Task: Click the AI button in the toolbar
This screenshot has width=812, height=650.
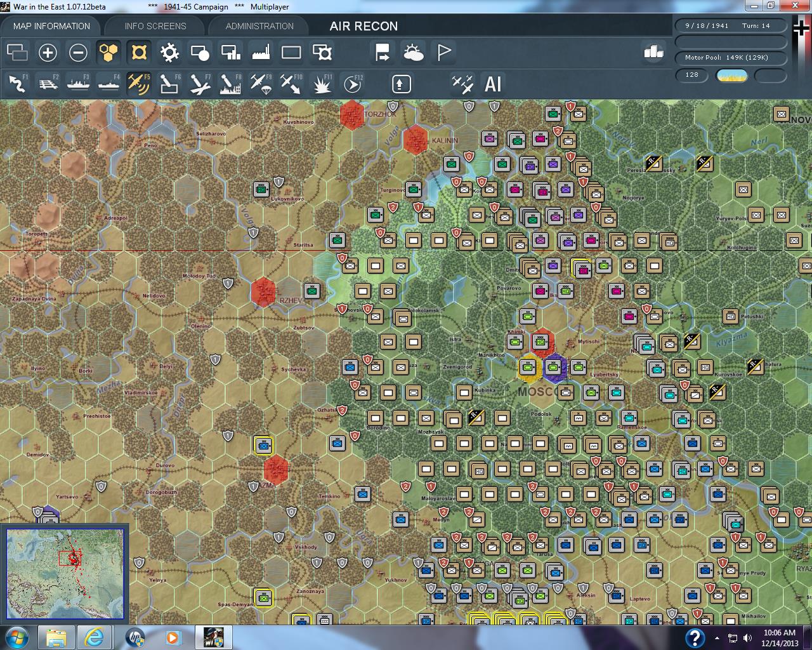Action: pyautogui.click(x=493, y=84)
